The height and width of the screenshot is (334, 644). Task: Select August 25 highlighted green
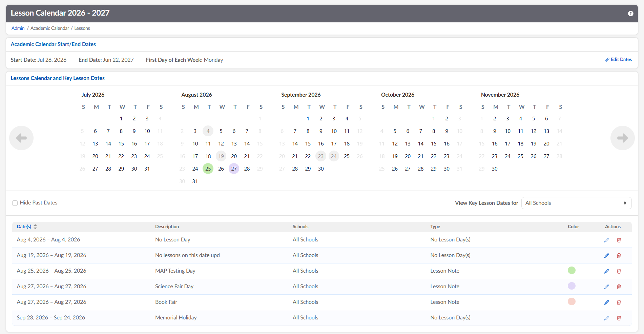tap(208, 169)
